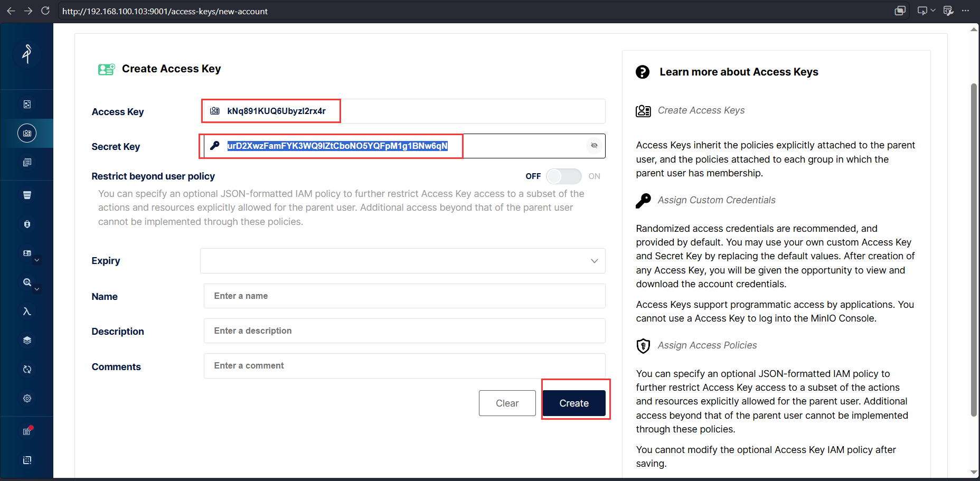Viewport: 980px width, 481px height.
Task: Open the License icon with red dot
Action: (27, 431)
